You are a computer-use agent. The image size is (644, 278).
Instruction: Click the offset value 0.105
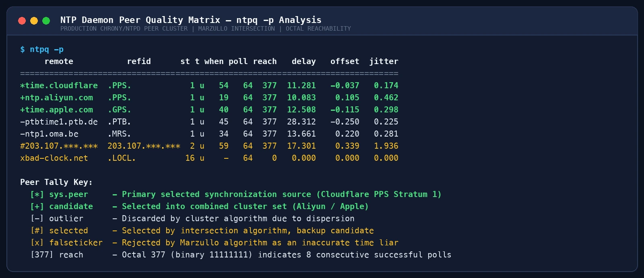tap(347, 98)
